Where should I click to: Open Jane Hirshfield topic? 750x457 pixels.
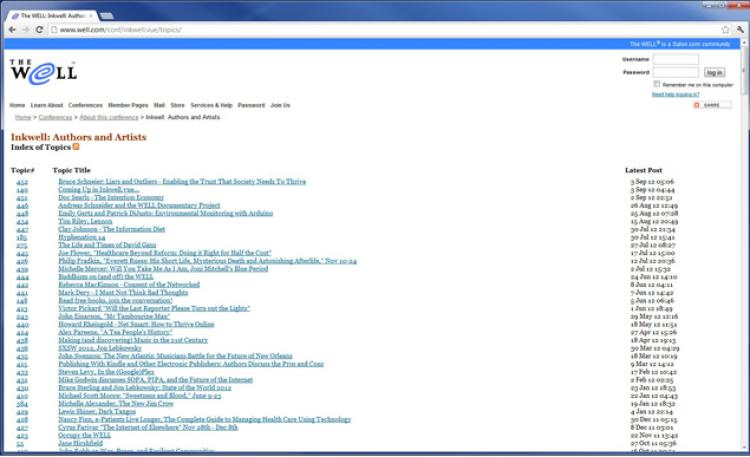pyautogui.click(x=80, y=443)
